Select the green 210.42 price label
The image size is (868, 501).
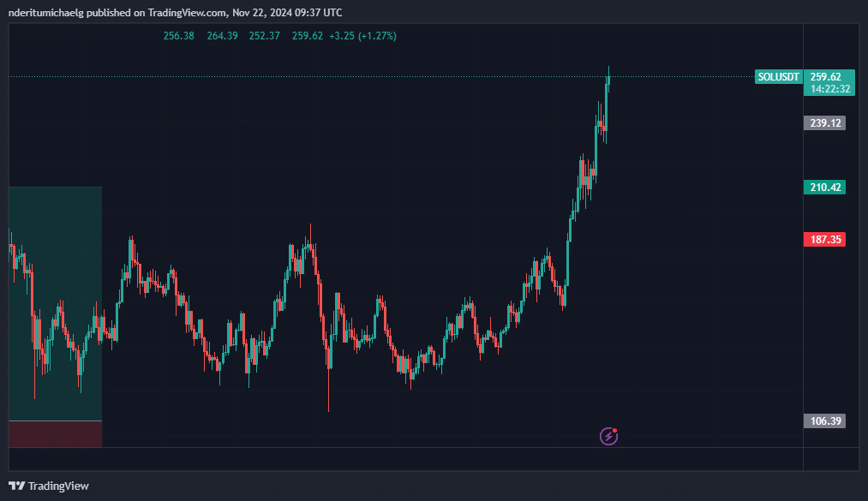(825, 187)
